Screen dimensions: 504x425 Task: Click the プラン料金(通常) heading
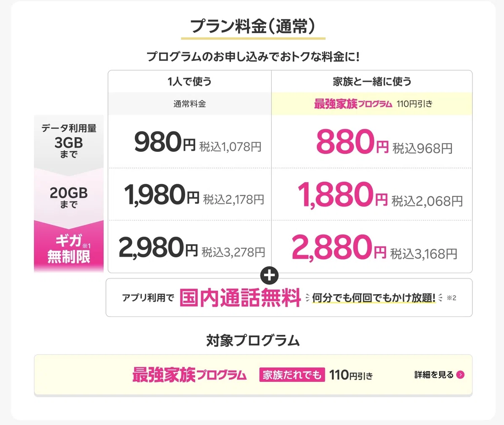pyautogui.click(x=253, y=26)
